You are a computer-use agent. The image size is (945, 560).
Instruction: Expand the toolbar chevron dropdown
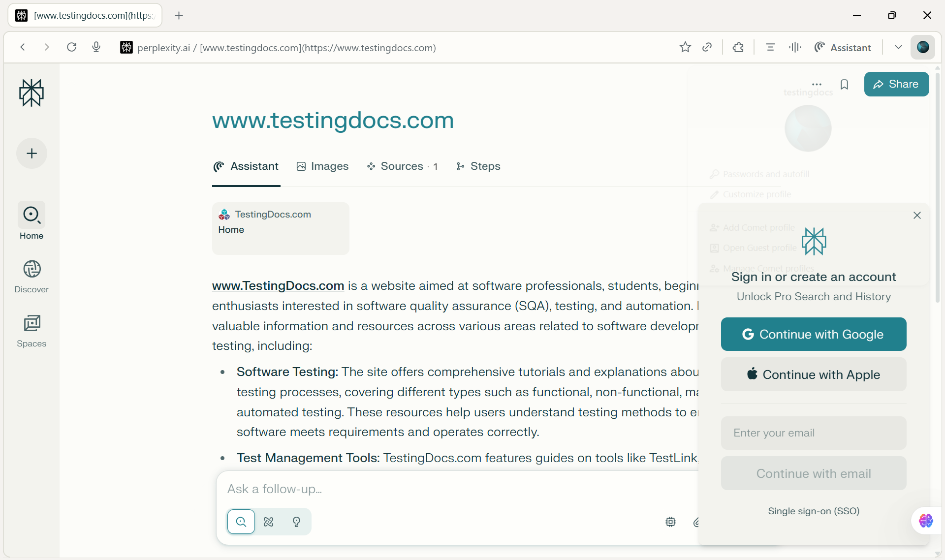tap(898, 47)
